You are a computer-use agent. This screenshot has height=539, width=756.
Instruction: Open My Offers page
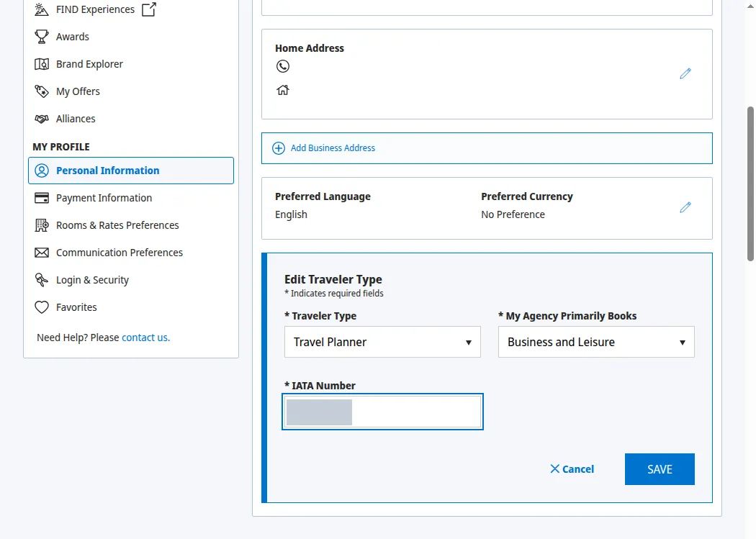click(78, 91)
